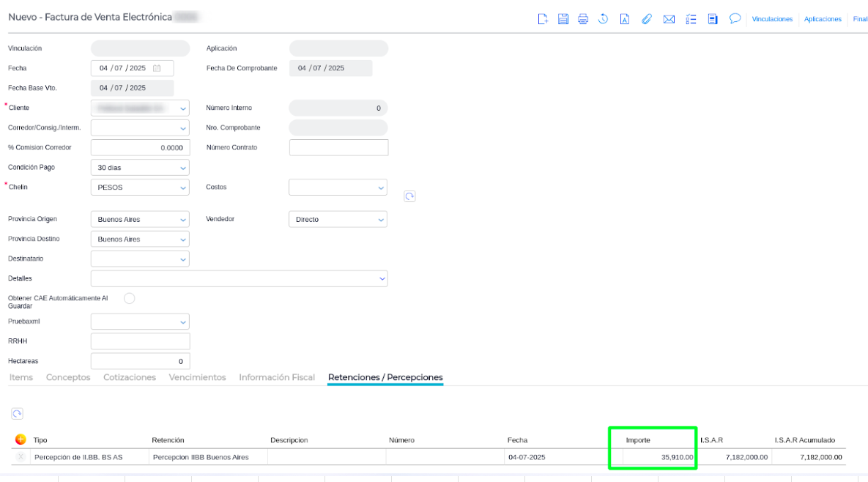The width and height of the screenshot is (868, 482).
Task: Open the Cotizaciones tab
Action: (130, 377)
